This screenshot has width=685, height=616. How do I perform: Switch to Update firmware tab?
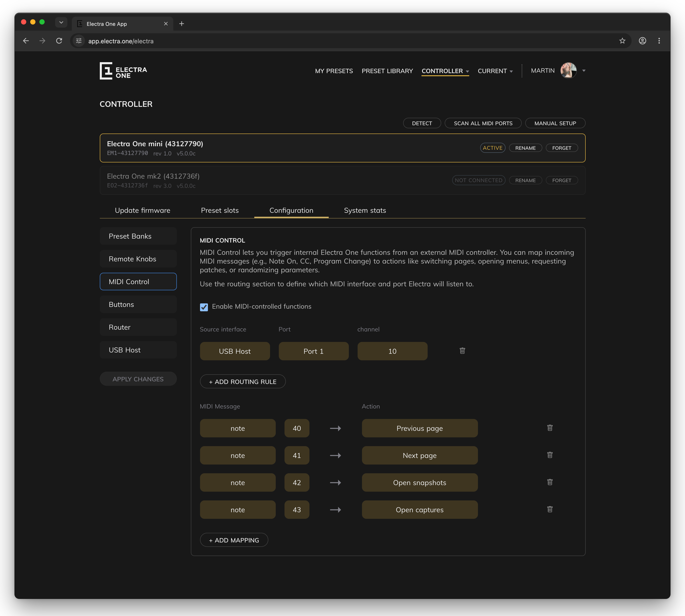pos(142,210)
